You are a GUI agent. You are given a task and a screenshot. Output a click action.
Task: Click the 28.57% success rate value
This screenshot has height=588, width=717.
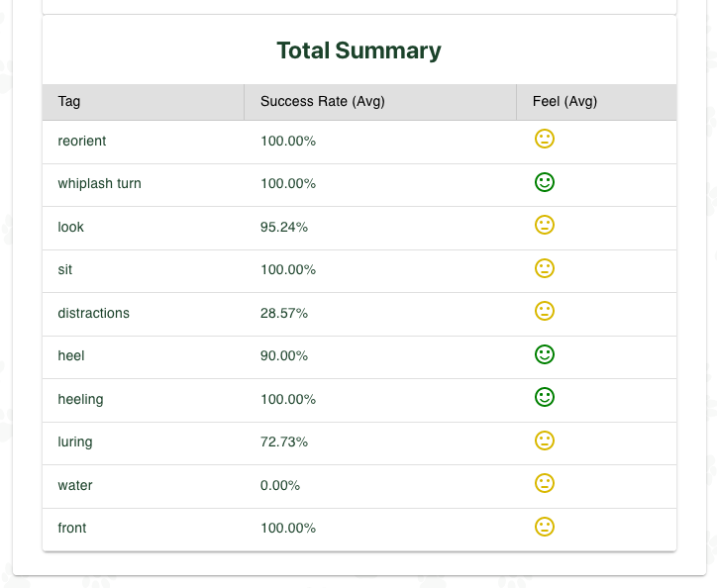point(284,313)
